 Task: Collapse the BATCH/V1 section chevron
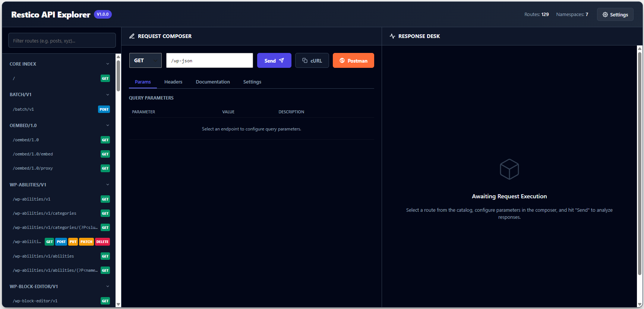108,94
